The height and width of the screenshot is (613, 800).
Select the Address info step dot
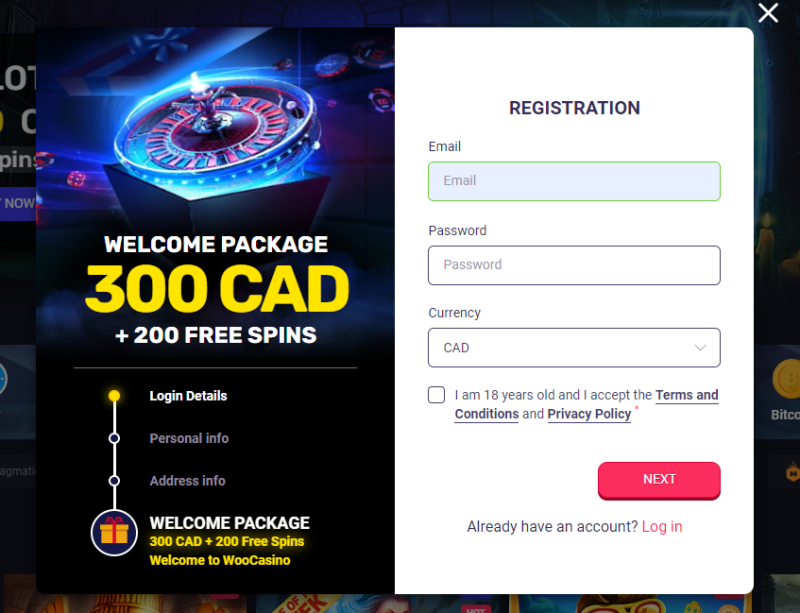point(114,481)
